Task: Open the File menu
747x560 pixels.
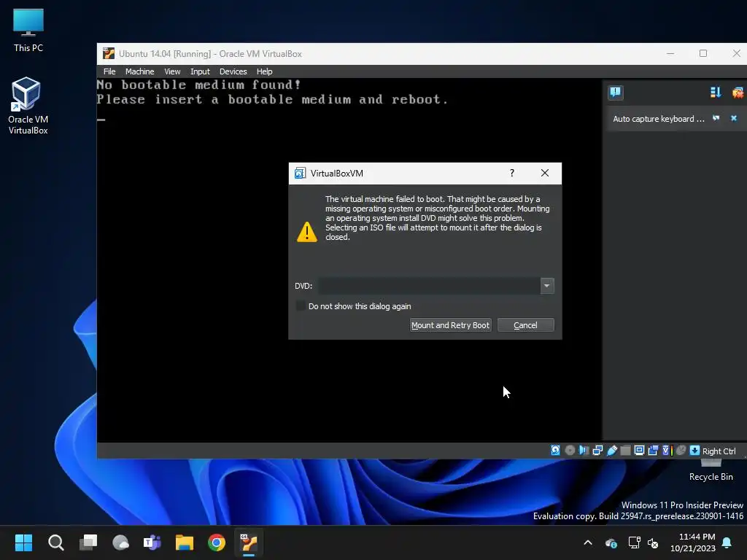Action: click(109, 71)
